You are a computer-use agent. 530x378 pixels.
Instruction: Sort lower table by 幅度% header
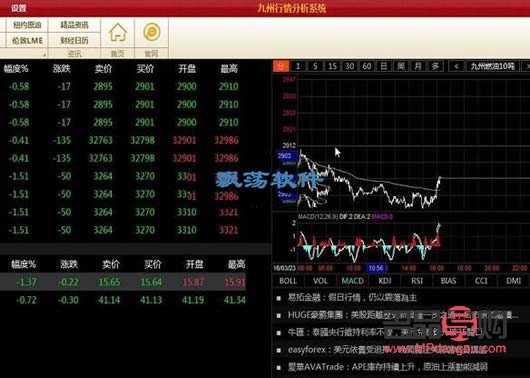[23, 264]
